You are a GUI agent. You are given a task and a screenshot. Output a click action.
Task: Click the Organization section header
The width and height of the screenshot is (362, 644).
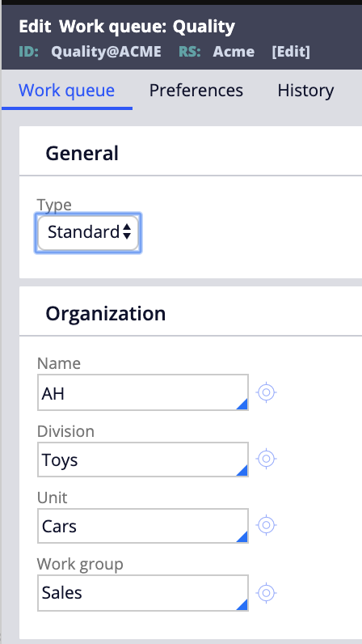106,313
